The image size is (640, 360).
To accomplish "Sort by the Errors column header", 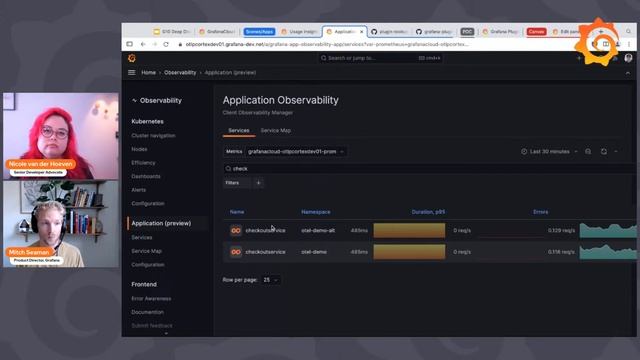I will pos(540,212).
